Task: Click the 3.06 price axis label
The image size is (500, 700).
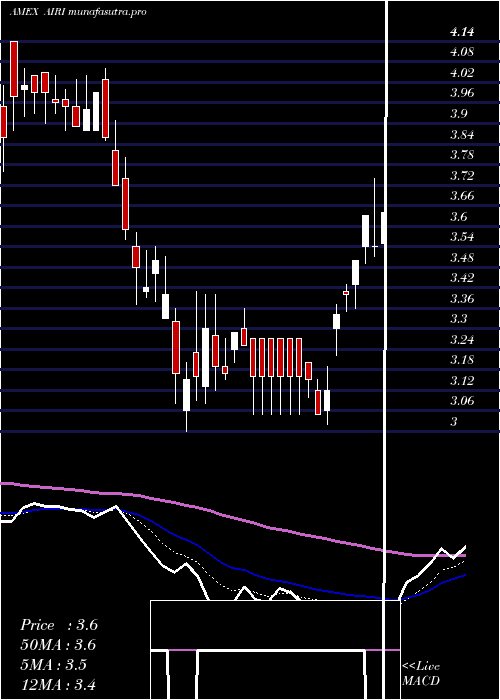Action: (462, 401)
